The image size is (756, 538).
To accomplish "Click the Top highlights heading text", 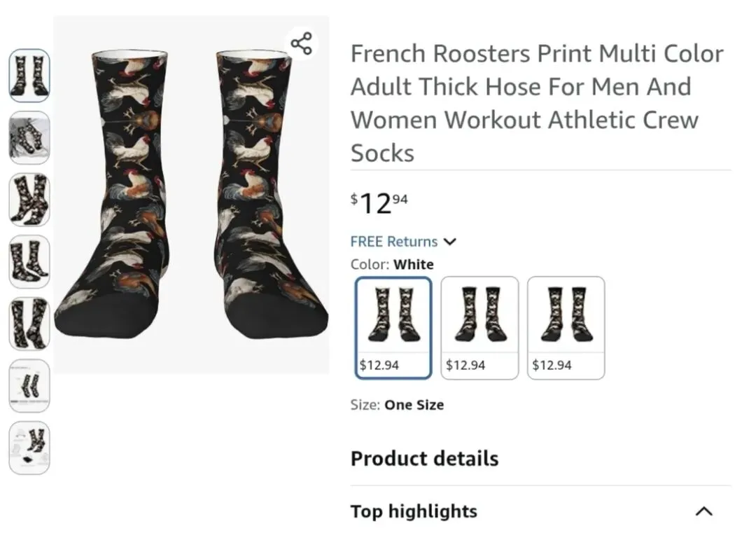I will coord(414,511).
